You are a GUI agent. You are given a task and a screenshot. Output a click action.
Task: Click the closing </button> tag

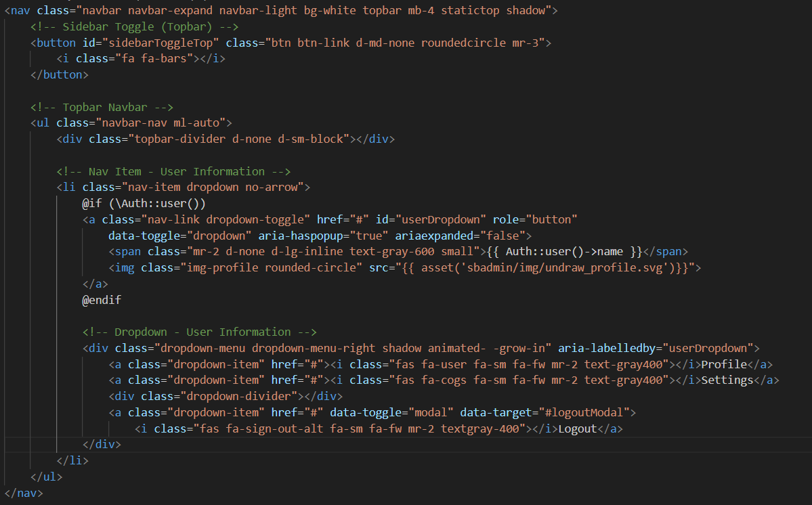(60, 75)
